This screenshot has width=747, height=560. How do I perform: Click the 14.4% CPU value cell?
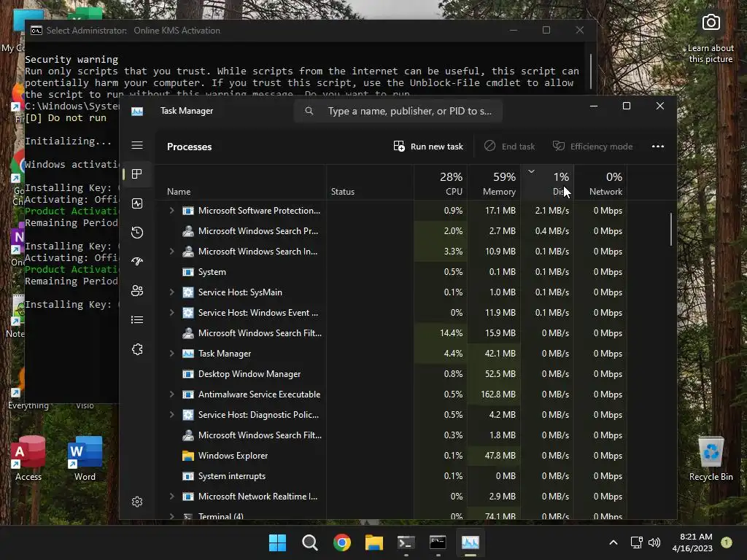point(441,333)
